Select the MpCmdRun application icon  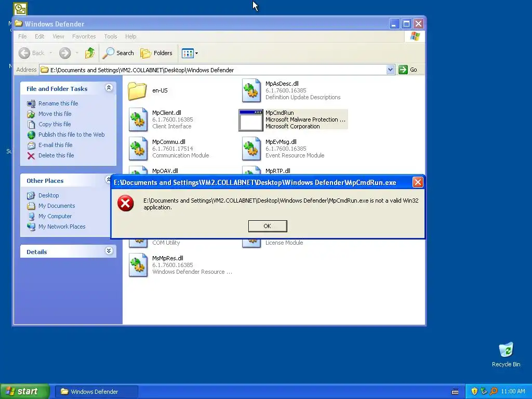click(x=251, y=120)
